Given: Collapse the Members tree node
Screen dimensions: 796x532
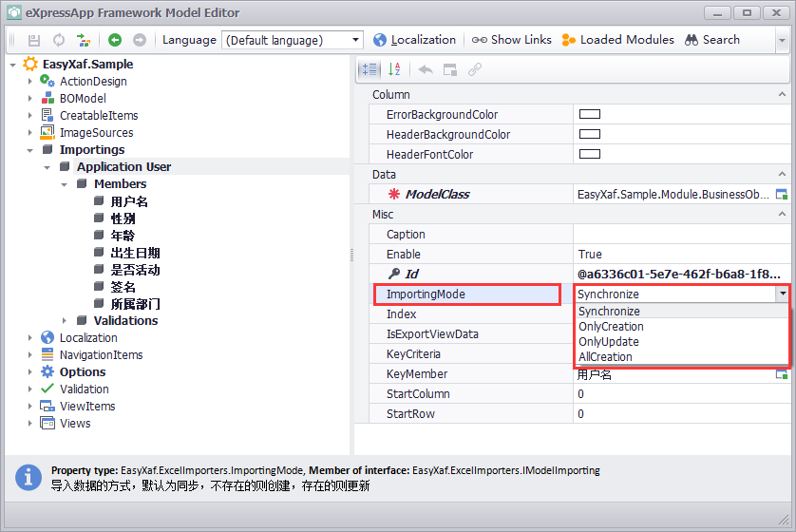Looking at the screenshot, I should (x=65, y=184).
